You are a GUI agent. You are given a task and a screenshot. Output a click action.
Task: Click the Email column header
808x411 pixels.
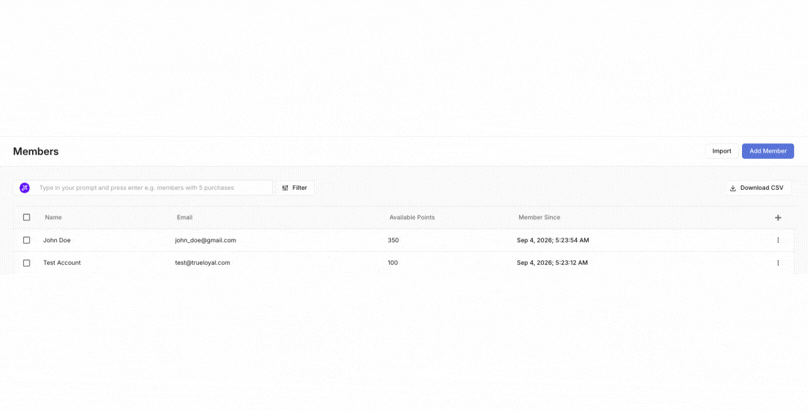point(184,217)
